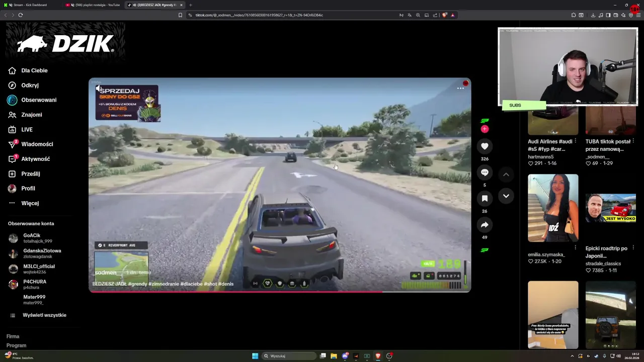The height and width of the screenshot is (362, 644).
Task: Click the Epicki roadtrip po Japonii title
Action: tap(607, 252)
